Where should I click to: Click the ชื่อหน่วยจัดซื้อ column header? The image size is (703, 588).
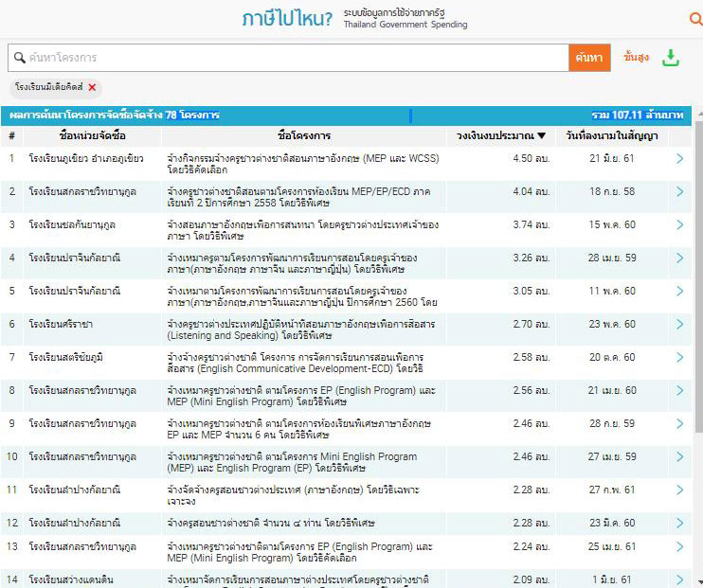92,135
